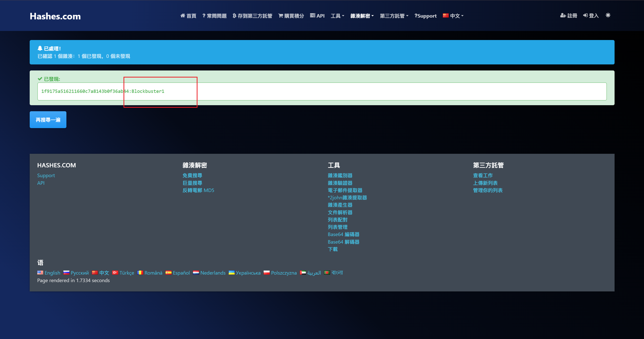
Task: Click the Chinese flag in the navbar
Action: pyautogui.click(x=446, y=16)
